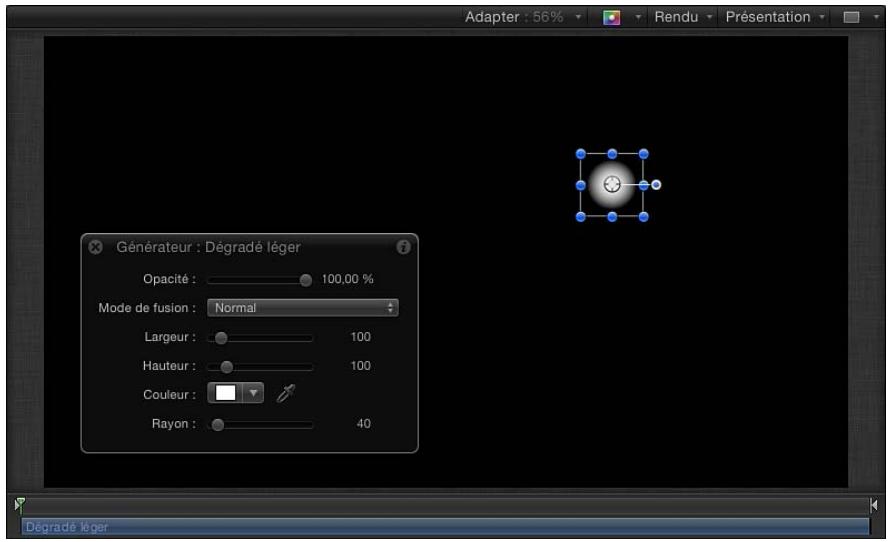
Task: Click the view layout rectangle icon
Action: click(x=851, y=18)
